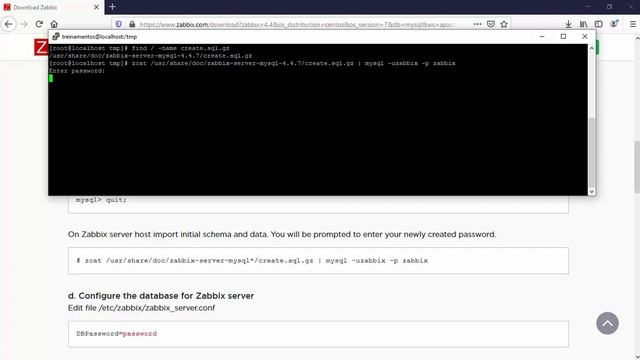Click terminal cursor after password prompt

(x=51, y=78)
